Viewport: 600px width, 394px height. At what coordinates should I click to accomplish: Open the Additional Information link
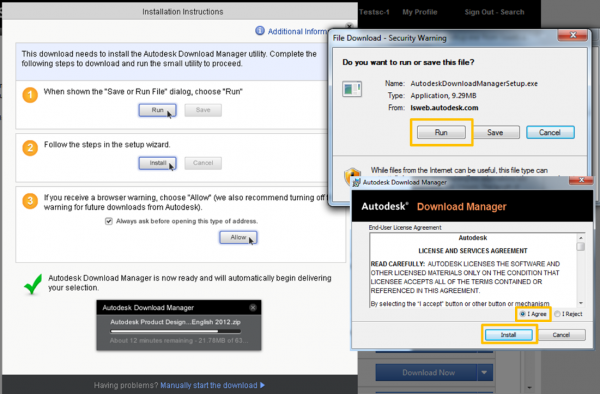[x=298, y=31]
